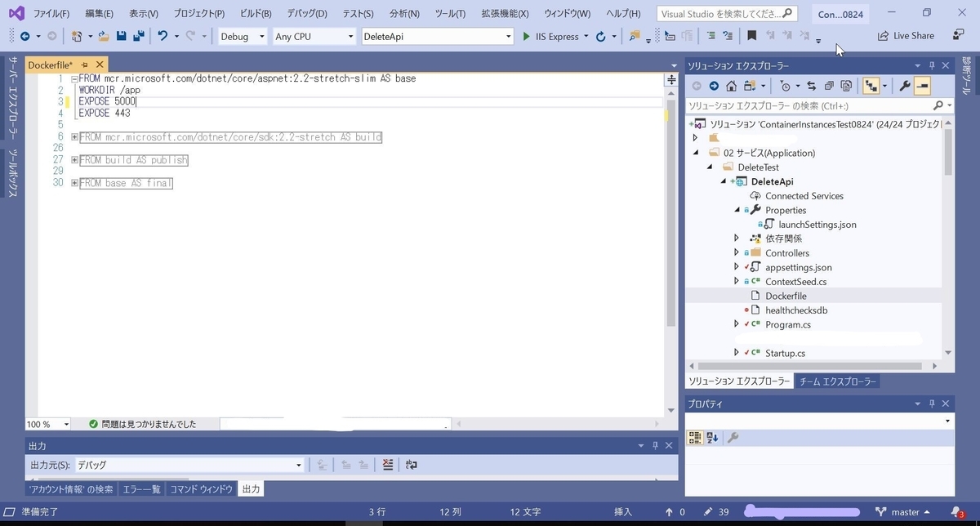This screenshot has height=526, width=980.
Task: Click the Open File folder icon
Action: [x=104, y=36]
